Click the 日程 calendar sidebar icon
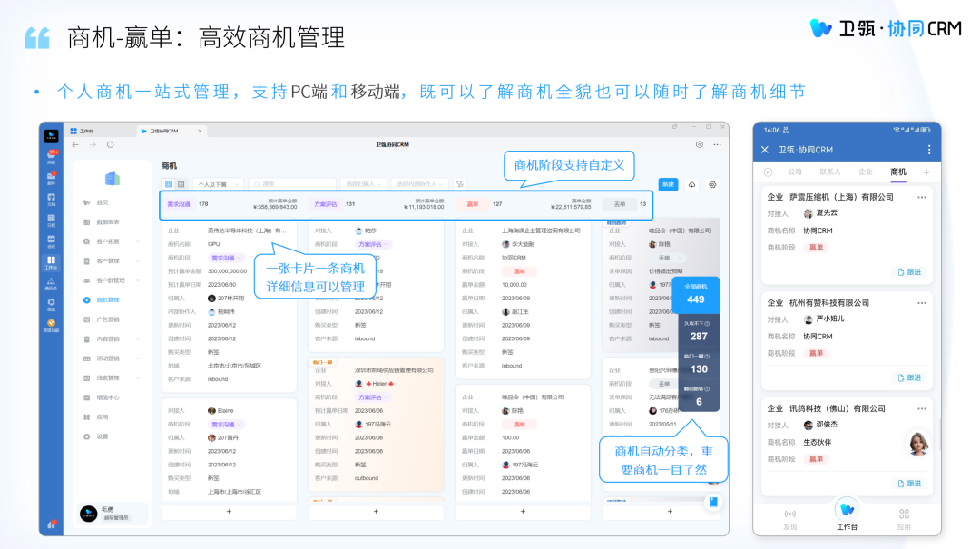 pos(52,220)
